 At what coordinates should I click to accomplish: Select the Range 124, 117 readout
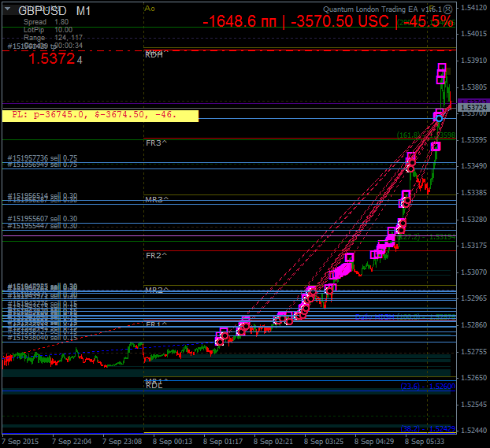pos(53,38)
